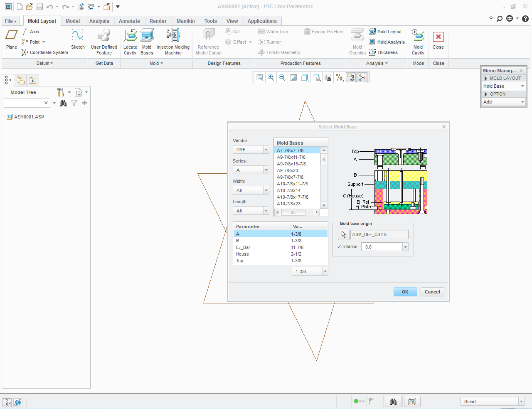The width and height of the screenshot is (532, 409).
Task: Open the Smart selection filter dropdown
Action: click(x=492, y=402)
